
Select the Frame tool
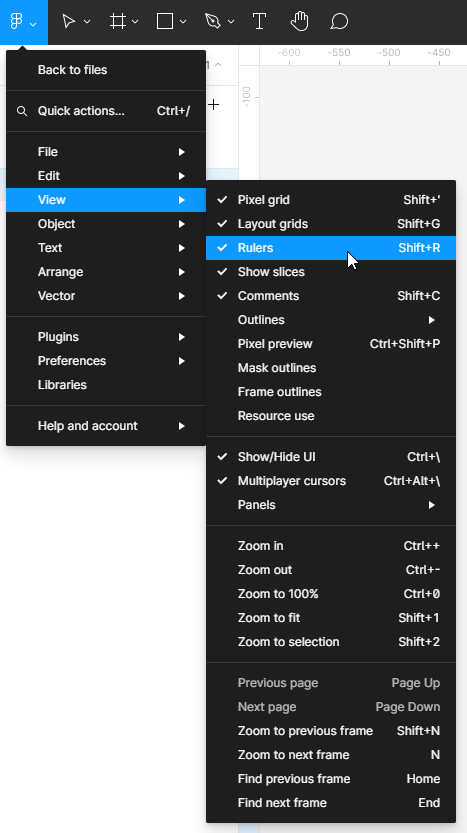pyautogui.click(x=117, y=22)
